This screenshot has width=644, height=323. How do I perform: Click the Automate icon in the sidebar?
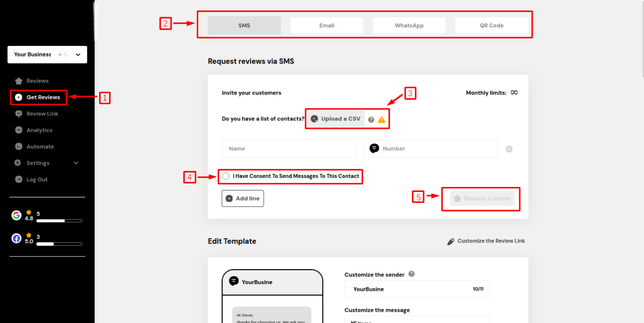tap(19, 147)
